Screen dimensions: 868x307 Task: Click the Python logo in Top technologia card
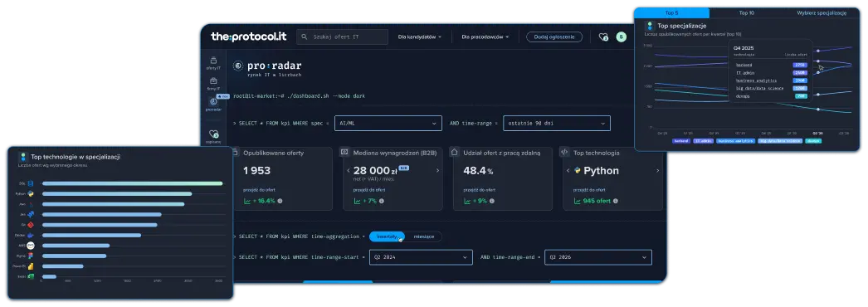[x=578, y=170]
